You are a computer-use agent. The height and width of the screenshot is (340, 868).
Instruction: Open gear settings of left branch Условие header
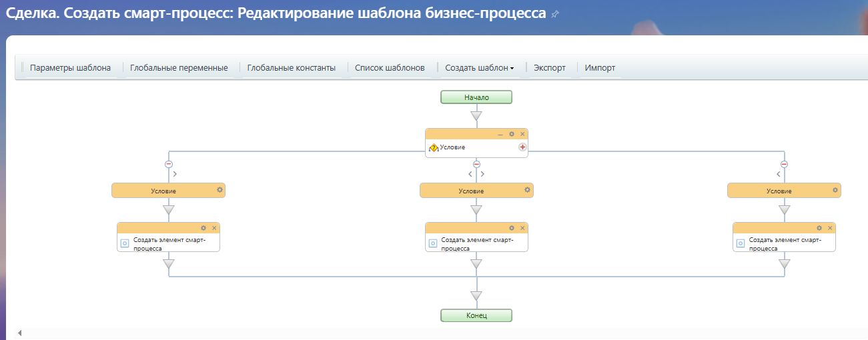[220, 190]
